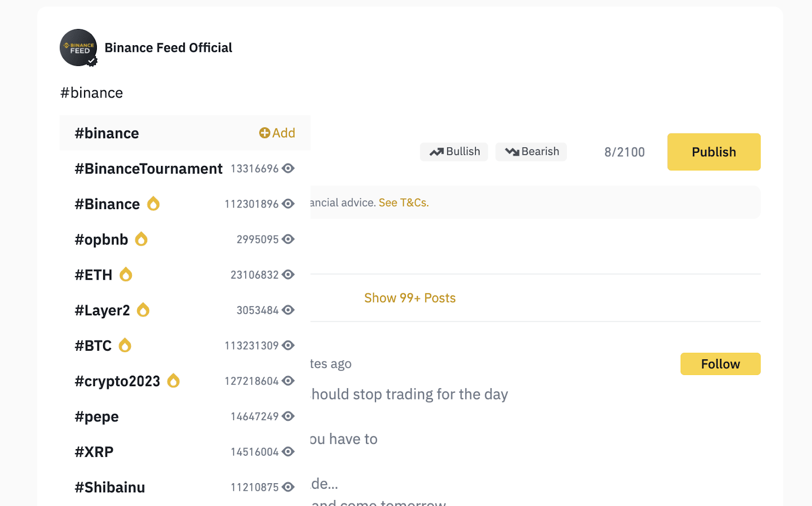The height and width of the screenshot is (506, 812).
Task: Choose #pepe from the hashtag list
Action: 185,417
